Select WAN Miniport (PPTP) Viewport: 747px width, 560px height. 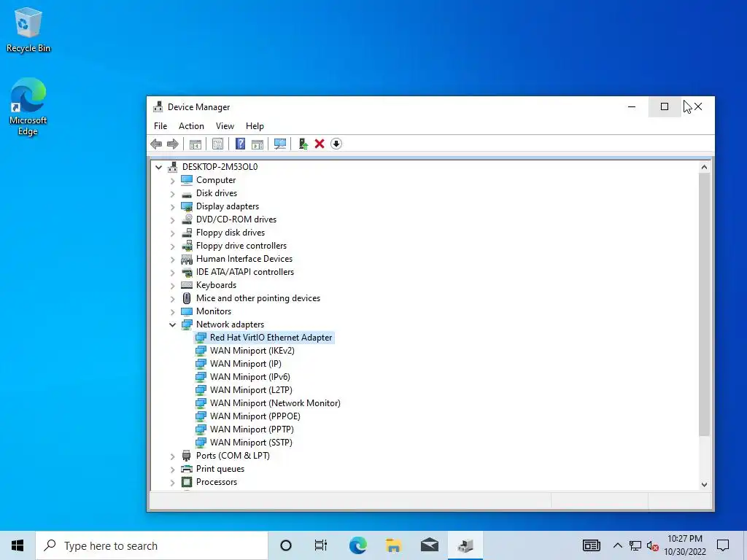click(x=252, y=429)
